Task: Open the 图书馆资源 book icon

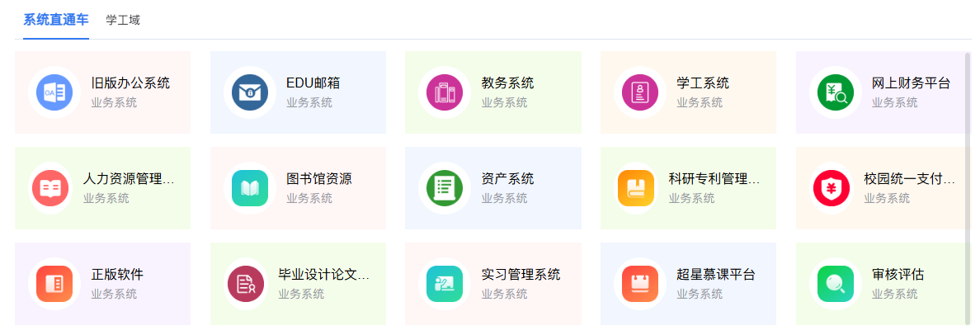Action: (249, 188)
